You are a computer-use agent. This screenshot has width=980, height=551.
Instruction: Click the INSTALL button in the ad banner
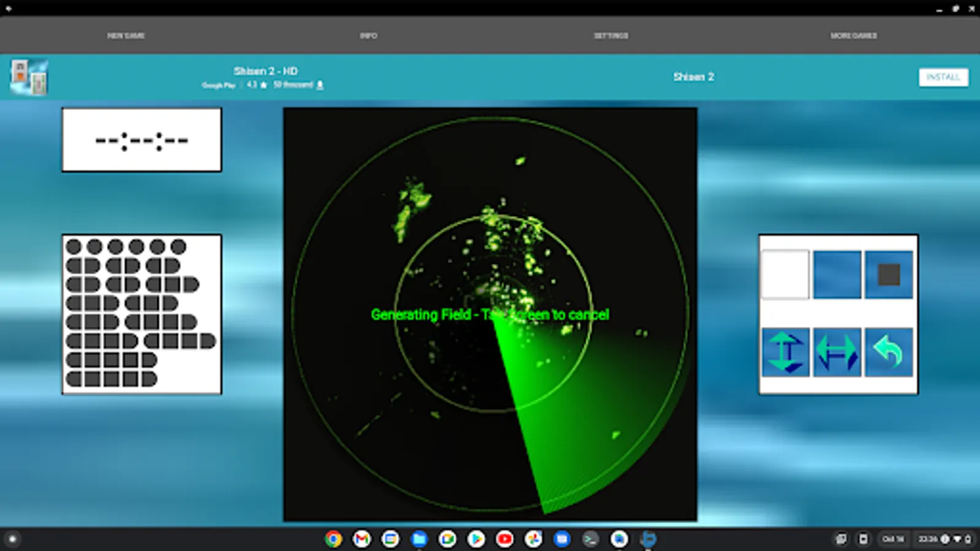[943, 77]
